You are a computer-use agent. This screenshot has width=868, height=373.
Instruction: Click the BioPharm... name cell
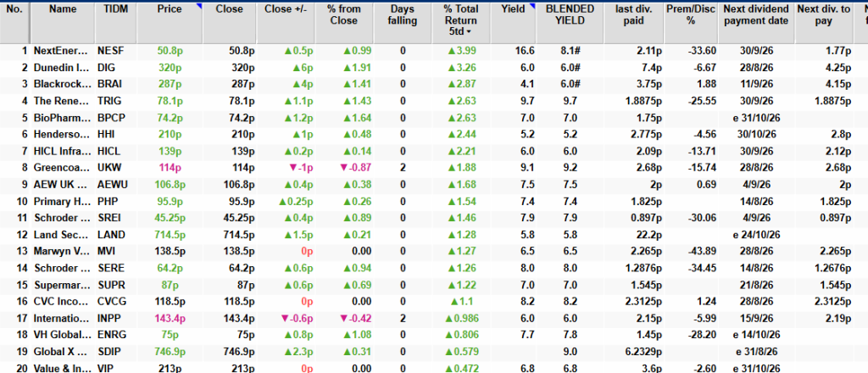(61, 118)
